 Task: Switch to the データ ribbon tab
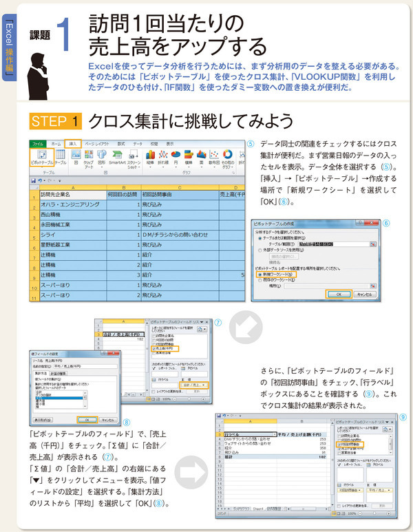(138, 144)
